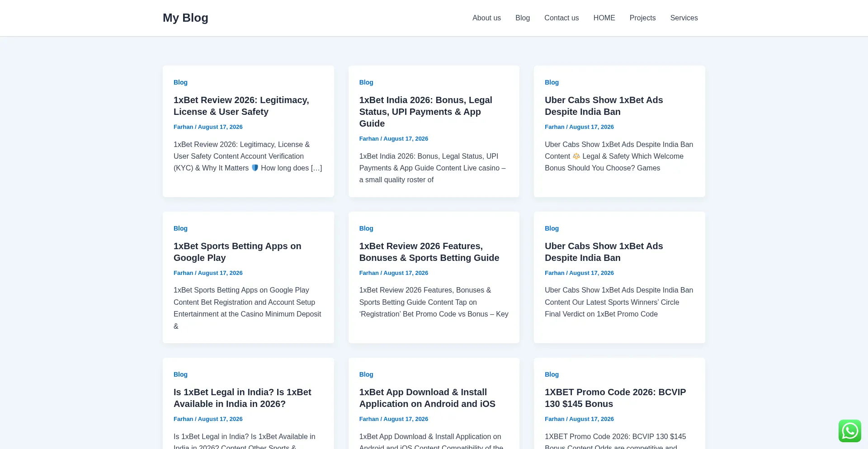This screenshot has width=868, height=449.
Task: Select excerpt "Bet Registration and Account Setup"
Action: coord(247,308)
